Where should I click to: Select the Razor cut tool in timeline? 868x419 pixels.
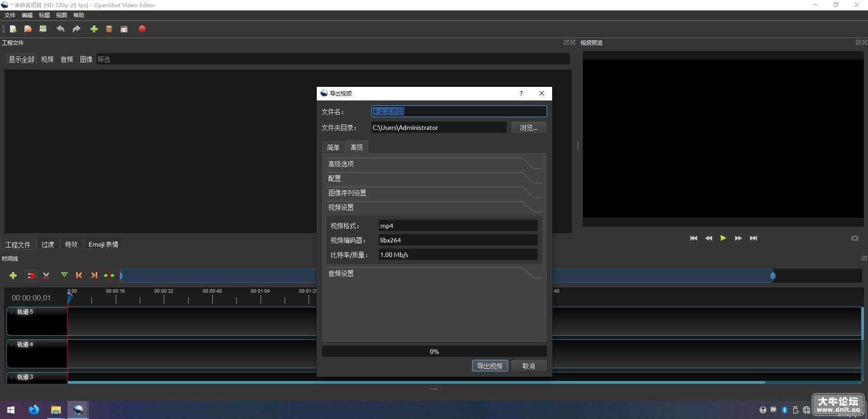pyautogui.click(x=46, y=275)
